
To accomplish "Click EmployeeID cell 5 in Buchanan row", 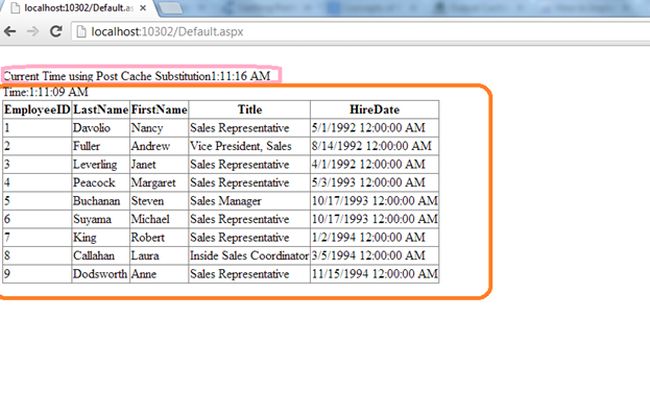I will 37,201.
